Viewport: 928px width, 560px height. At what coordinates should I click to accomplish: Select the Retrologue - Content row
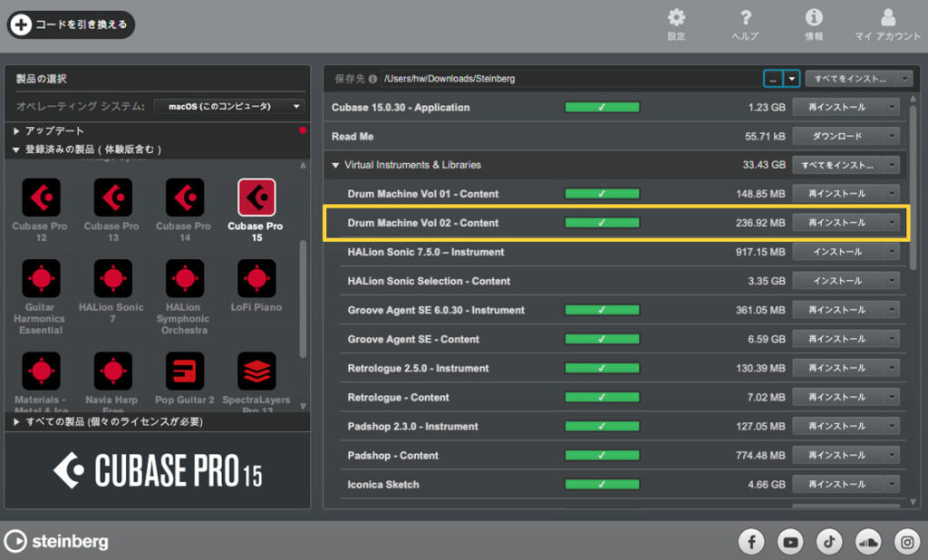(623, 397)
